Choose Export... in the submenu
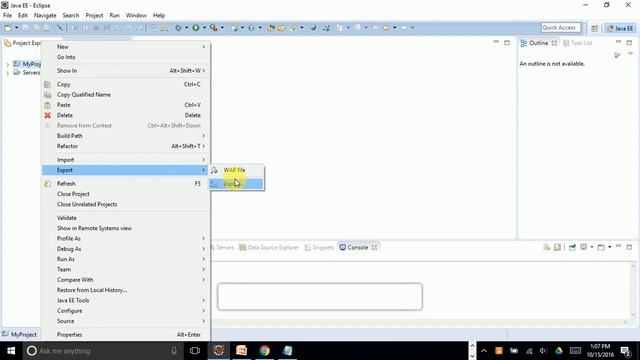Screen dimensions: 640x360 point(237,184)
